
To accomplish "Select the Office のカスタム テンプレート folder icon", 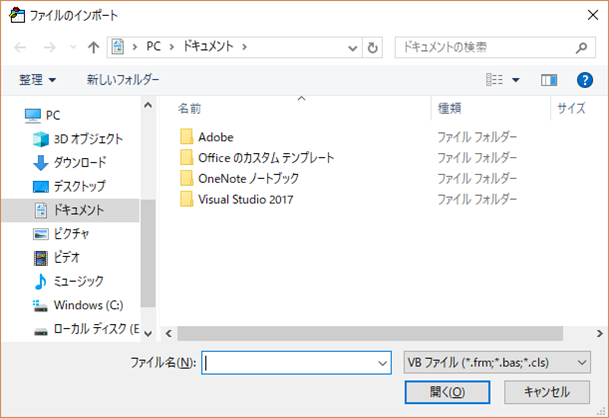I will pos(186,158).
